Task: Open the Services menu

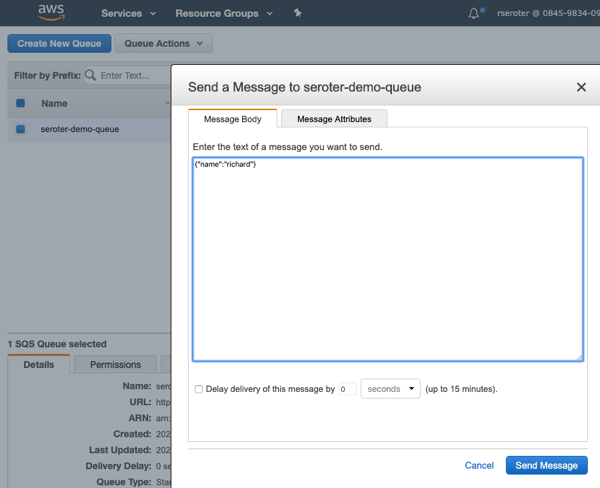Action: [128, 14]
